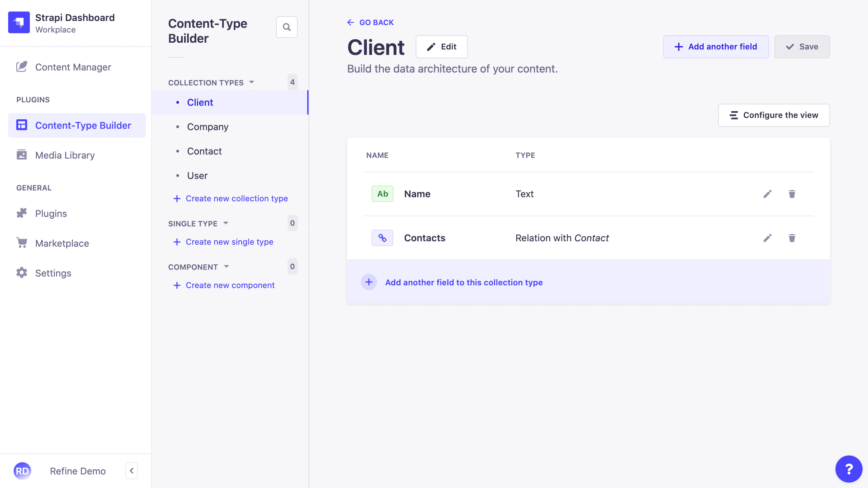Select the Plugins gear icon
This screenshot has width=868, height=488.
tap(21, 213)
